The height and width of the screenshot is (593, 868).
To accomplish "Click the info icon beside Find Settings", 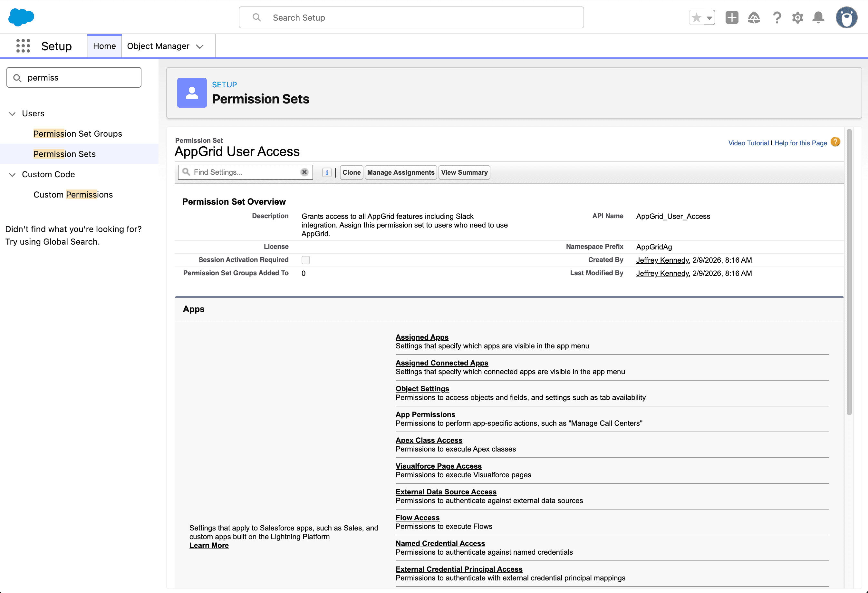I will tap(327, 173).
